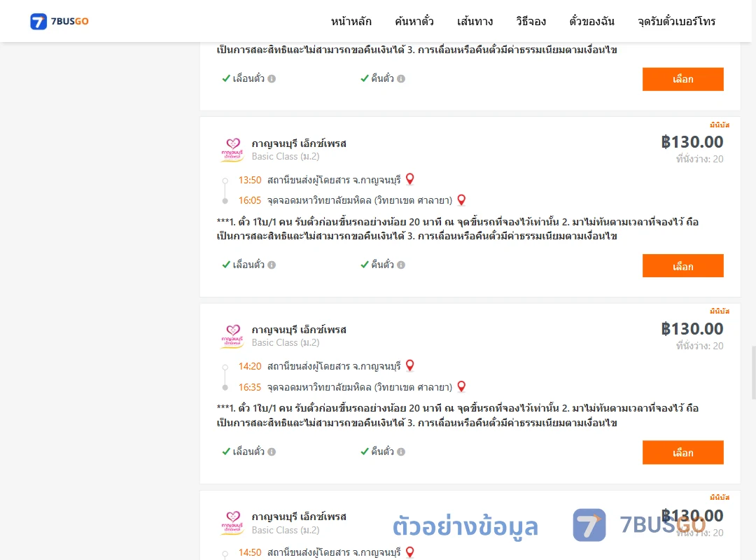Screen dimensions: 756x560
Task: Open the เส้นทาง menu item
Action: coord(475,21)
